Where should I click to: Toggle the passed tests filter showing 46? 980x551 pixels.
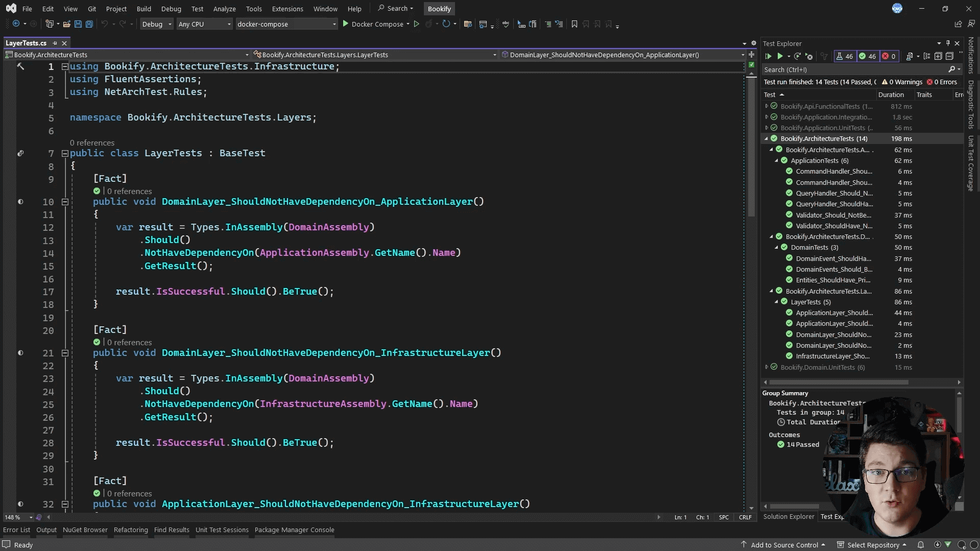point(867,56)
